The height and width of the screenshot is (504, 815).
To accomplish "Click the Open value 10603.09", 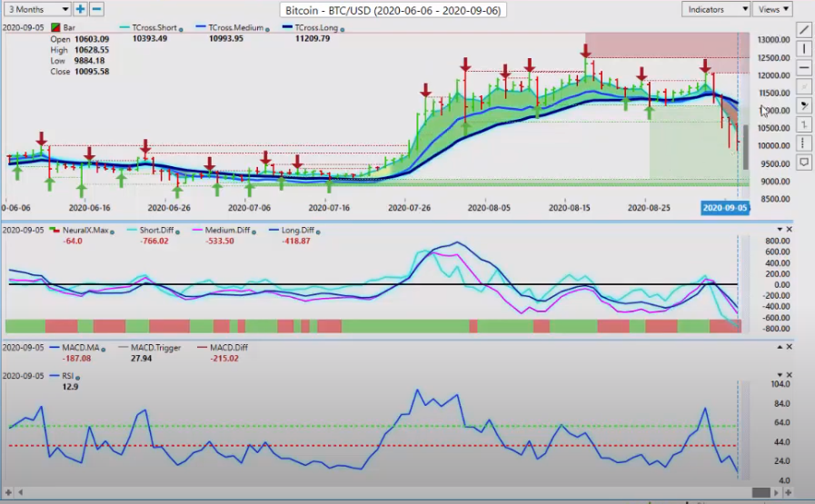I will point(92,39).
